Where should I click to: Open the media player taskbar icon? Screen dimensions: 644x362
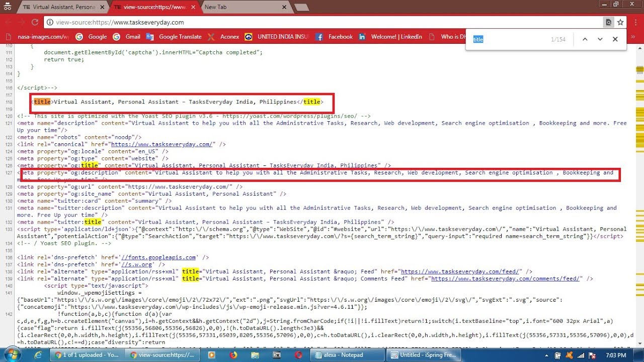211,354
